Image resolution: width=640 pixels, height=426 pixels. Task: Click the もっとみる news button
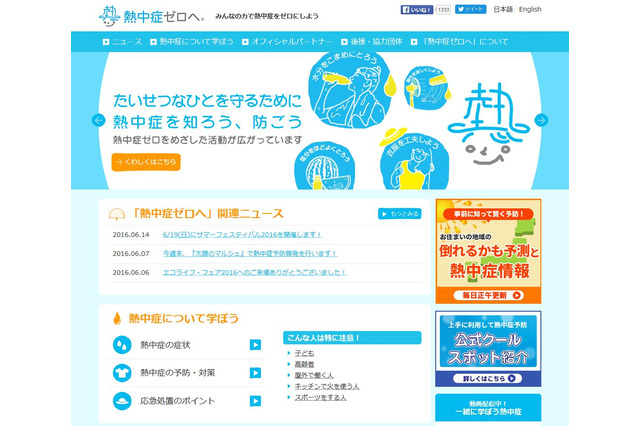[400, 214]
